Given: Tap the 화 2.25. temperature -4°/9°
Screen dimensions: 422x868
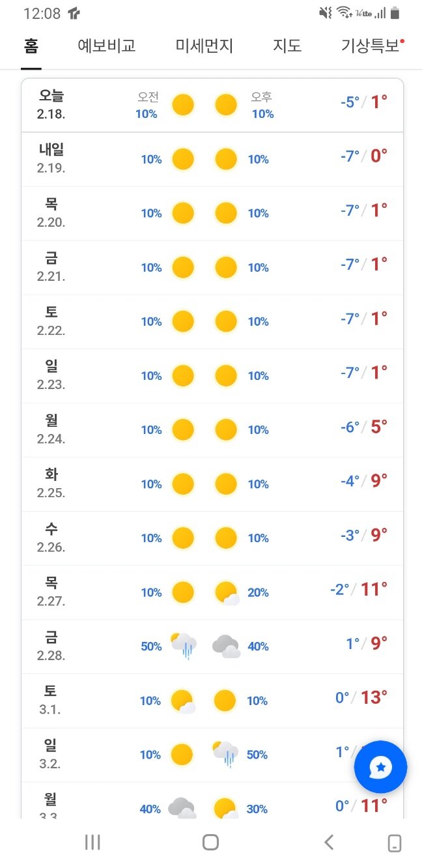Looking at the screenshot, I should [x=363, y=481].
